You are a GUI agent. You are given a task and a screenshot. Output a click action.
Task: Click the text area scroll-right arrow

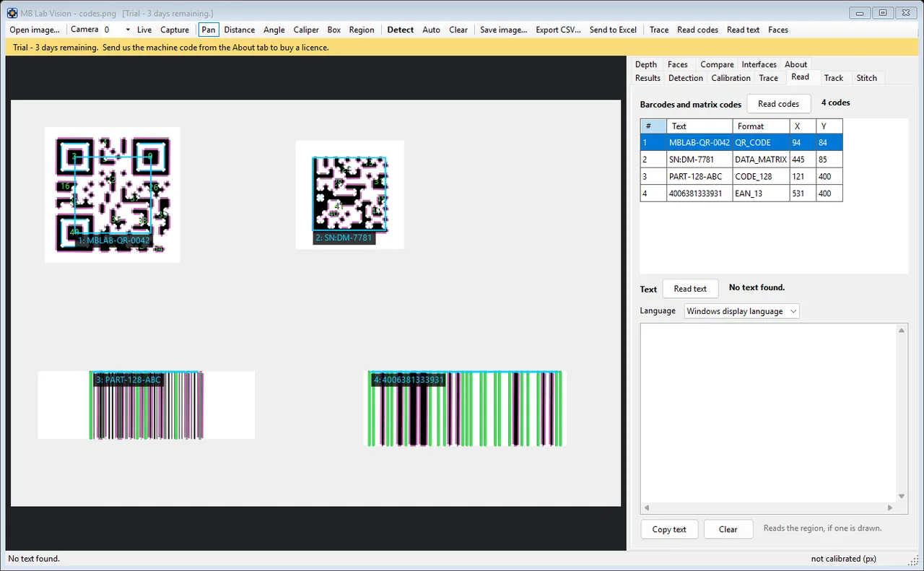[890, 508]
